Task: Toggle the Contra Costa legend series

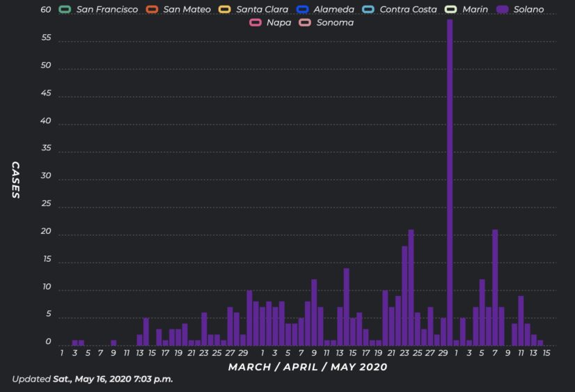Action: 400,9
